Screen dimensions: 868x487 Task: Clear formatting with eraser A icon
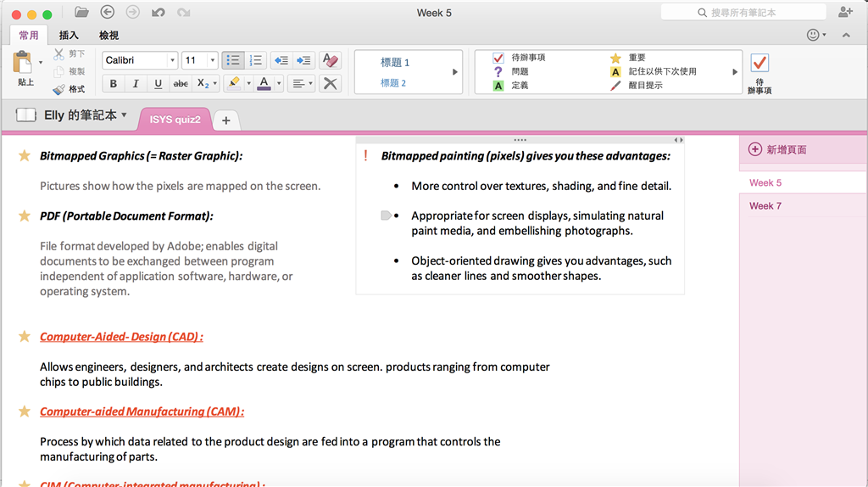pyautogui.click(x=330, y=60)
